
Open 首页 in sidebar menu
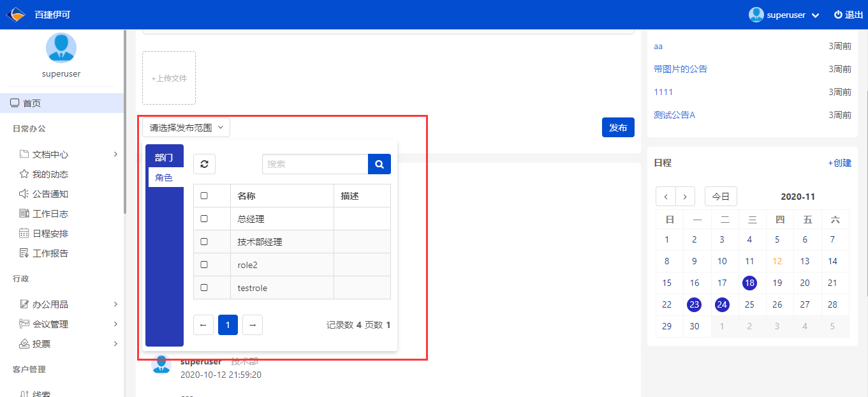coord(62,103)
